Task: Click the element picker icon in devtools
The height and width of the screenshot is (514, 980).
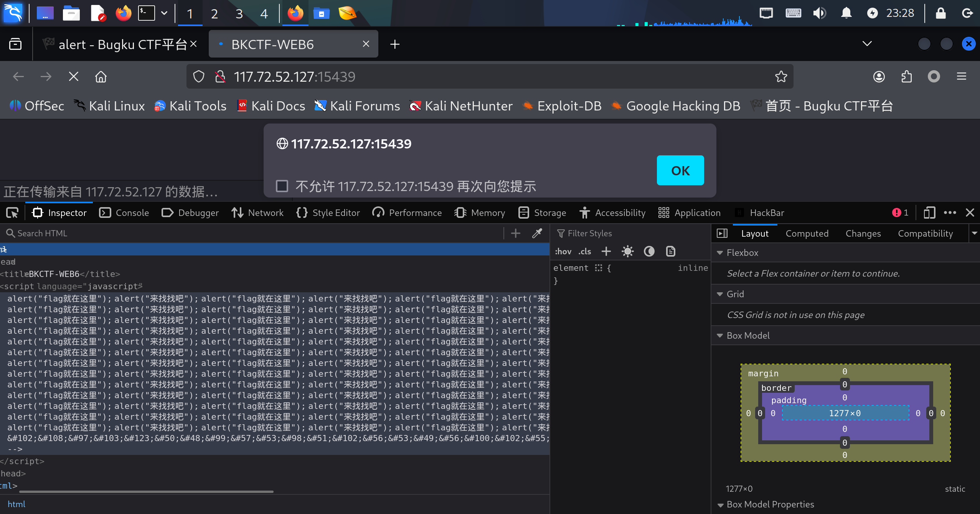Action: point(12,213)
